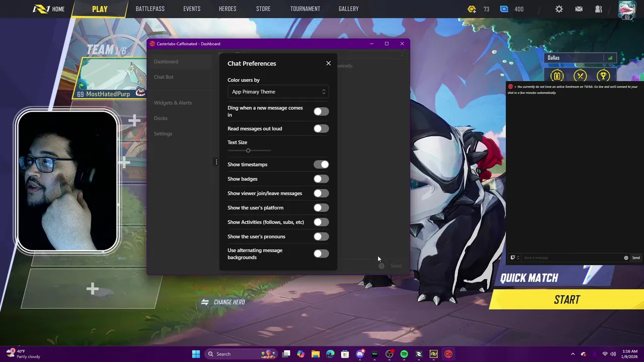Enable Read messages out loud
The height and width of the screenshot is (362, 644).
(x=321, y=129)
